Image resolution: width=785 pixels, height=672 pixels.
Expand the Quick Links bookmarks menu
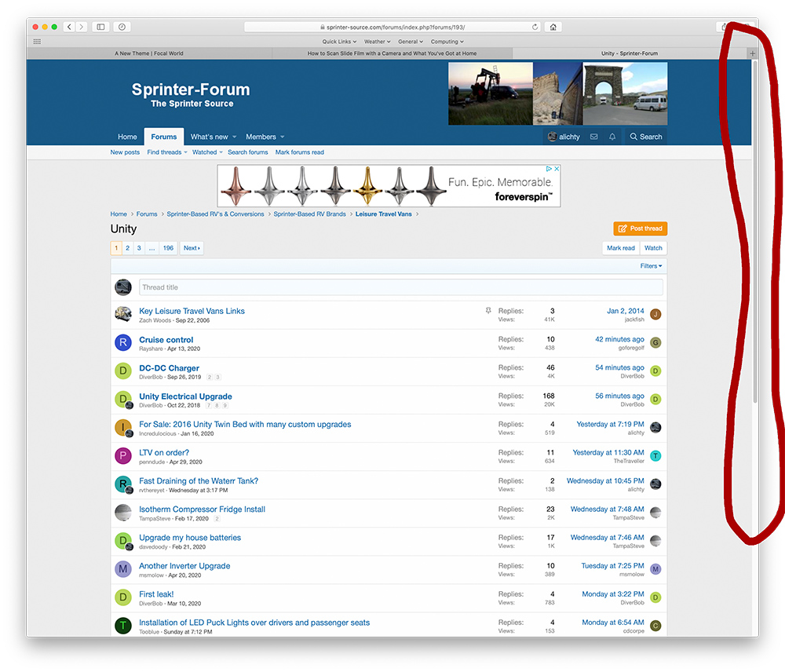339,42
